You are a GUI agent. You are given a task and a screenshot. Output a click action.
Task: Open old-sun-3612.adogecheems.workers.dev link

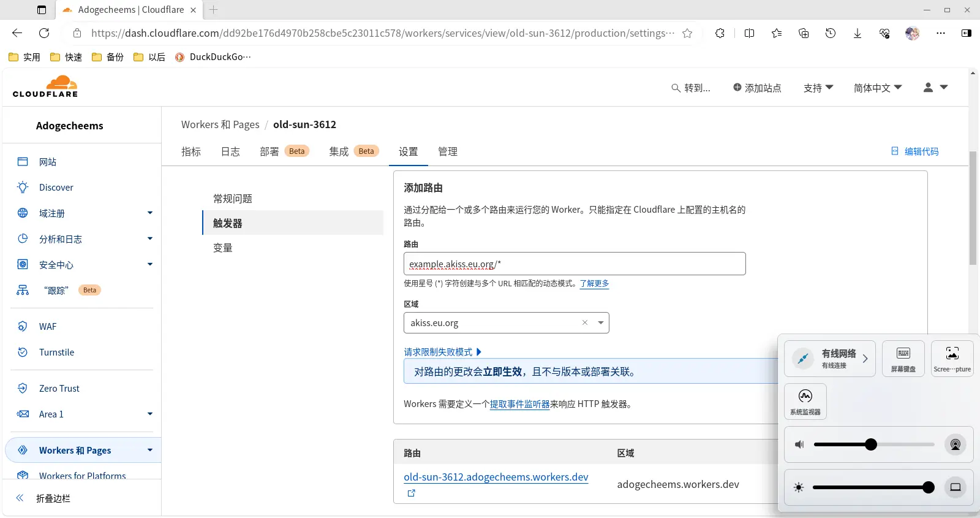pyautogui.click(x=496, y=477)
